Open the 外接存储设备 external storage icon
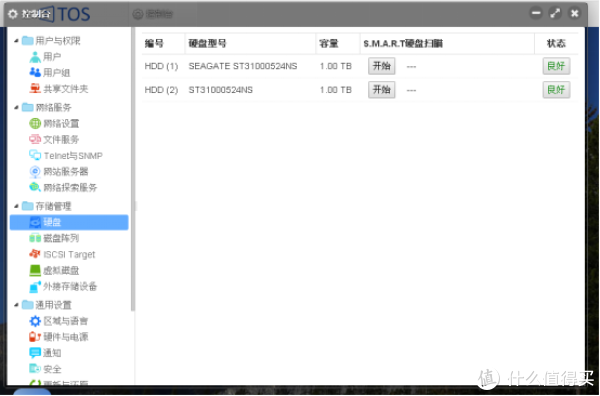 pos(35,286)
